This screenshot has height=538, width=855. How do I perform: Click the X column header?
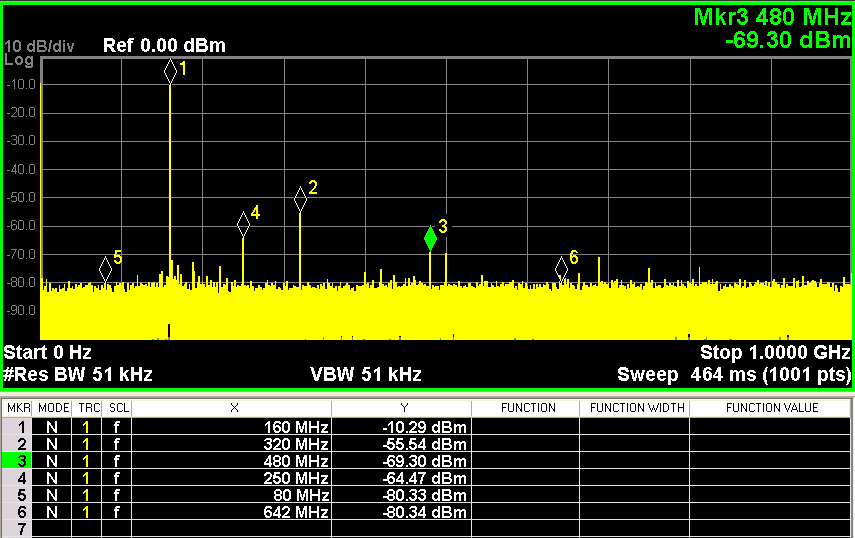click(x=233, y=408)
